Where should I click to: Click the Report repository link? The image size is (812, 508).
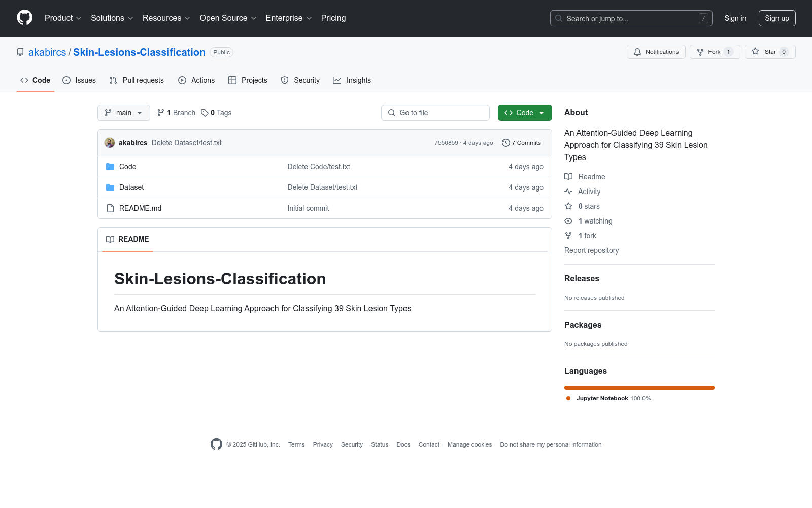[591, 250]
